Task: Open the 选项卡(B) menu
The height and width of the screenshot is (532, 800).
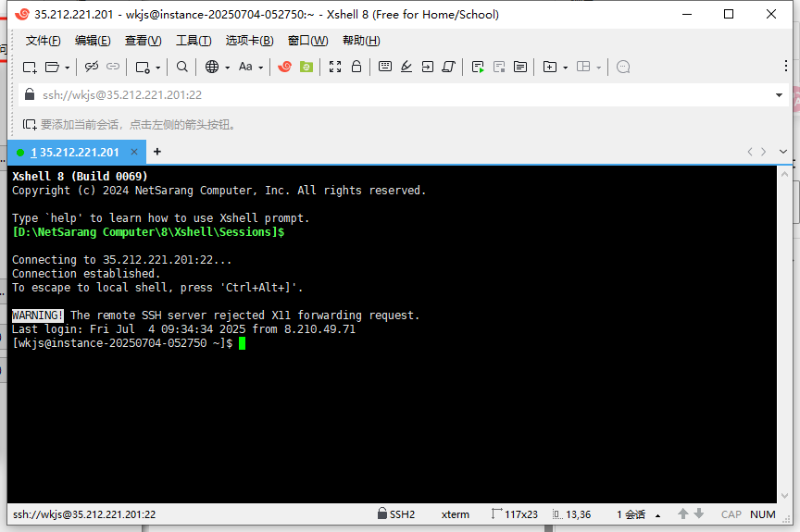Action: 249,41
